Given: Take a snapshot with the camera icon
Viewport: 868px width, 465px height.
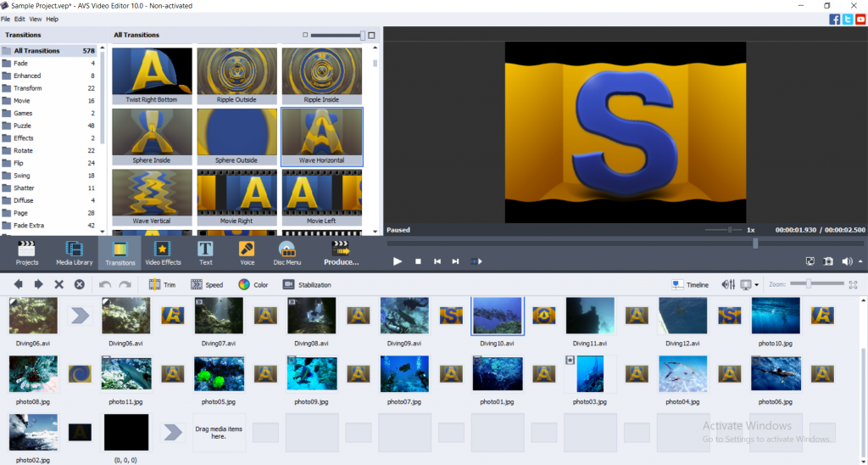Looking at the screenshot, I should (828, 261).
